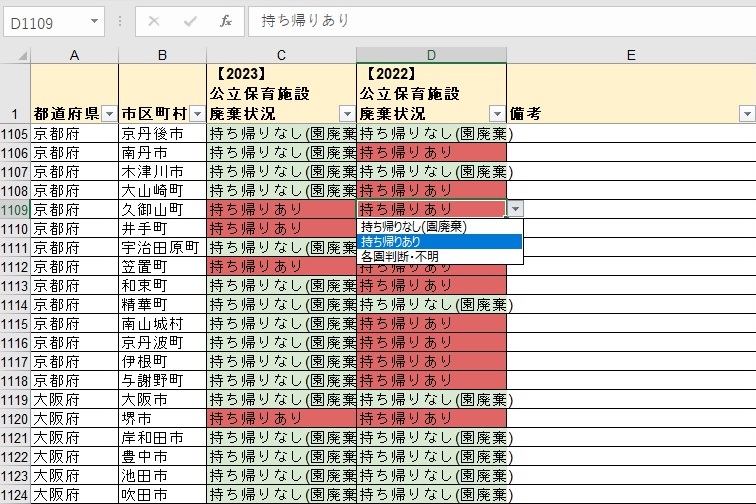This screenshot has height=504, width=756.
Task: Open the 備考 filter dropdown
Action: coord(747,114)
